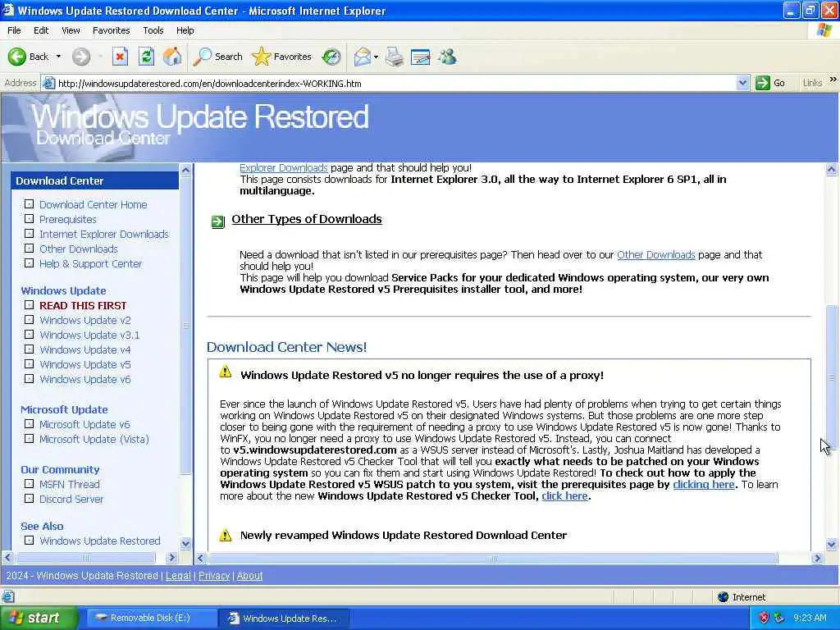Open the Messenger people icon

coord(447,57)
